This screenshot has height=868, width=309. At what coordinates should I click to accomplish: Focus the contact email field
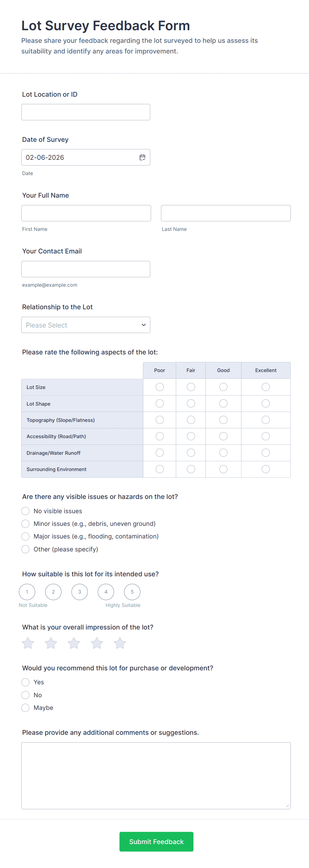[86, 269]
